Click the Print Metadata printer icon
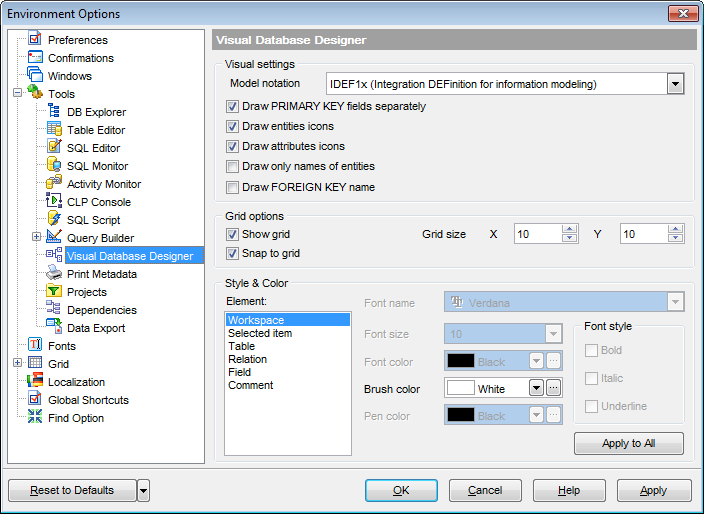704x514 pixels. (54, 273)
